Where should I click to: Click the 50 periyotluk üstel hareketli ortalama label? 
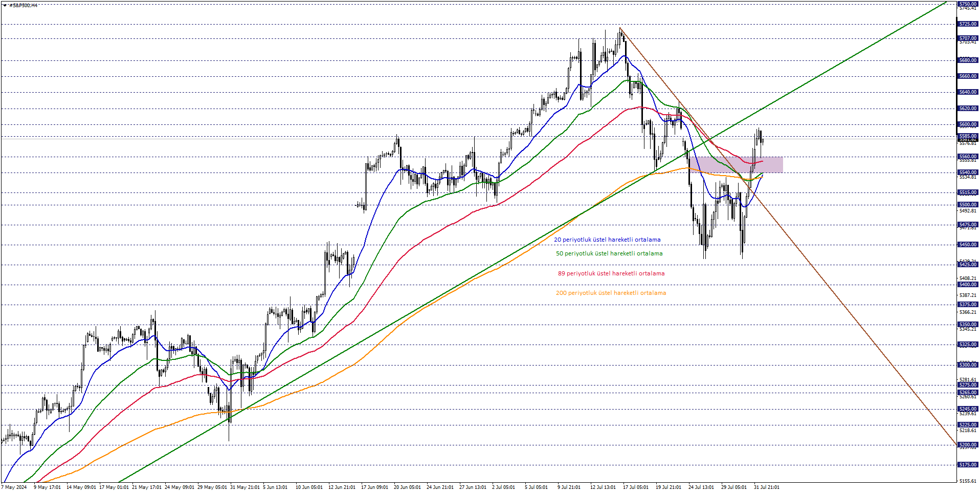[609, 253]
